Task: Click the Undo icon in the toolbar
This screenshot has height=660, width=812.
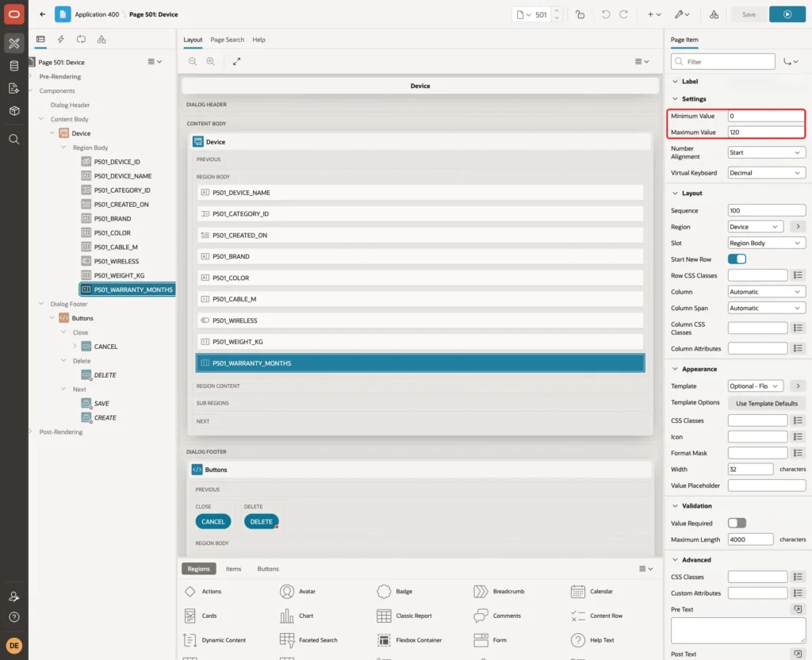Action: [x=605, y=14]
